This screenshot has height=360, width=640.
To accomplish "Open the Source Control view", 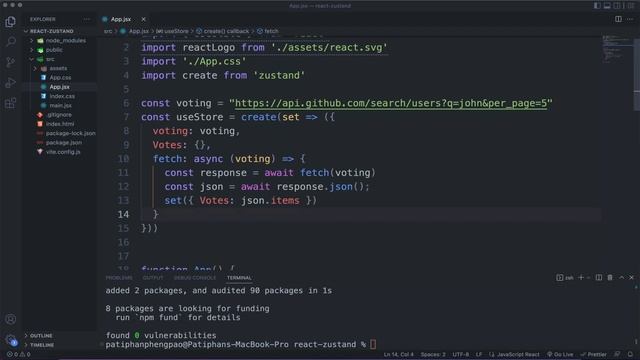I will click(x=11, y=62).
